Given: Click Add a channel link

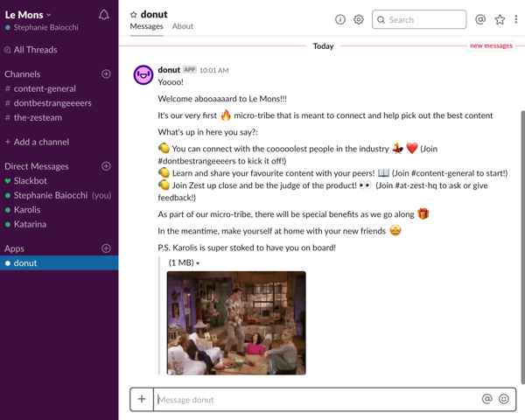Looking at the screenshot, I should pos(41,142).
